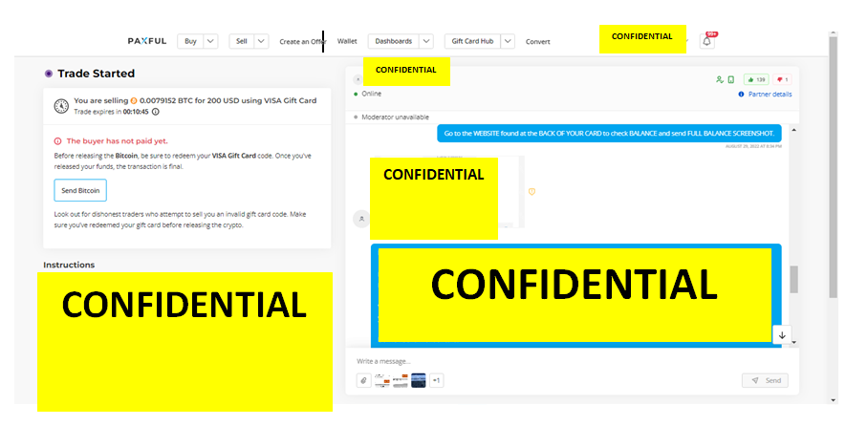Click the Send Bitcoin button
868x426 pixels.
(x=80, y=190)
